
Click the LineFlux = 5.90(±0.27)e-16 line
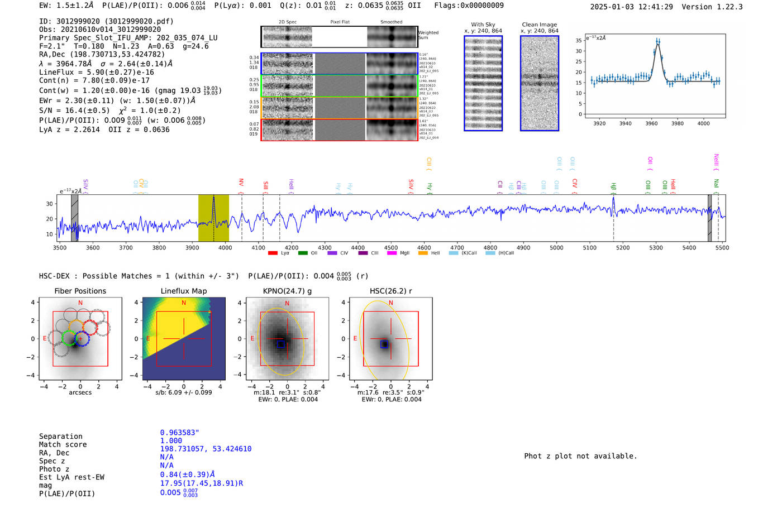pos(97,73)
